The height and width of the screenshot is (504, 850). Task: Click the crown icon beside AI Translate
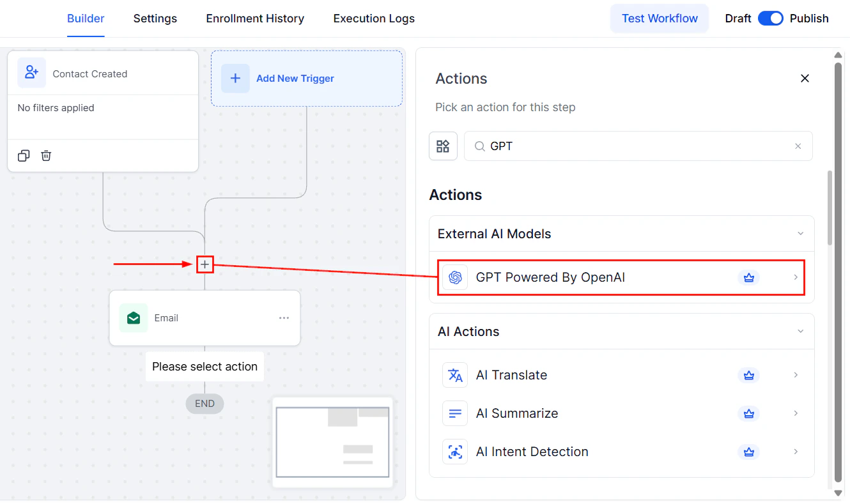(x=748, y=375)
